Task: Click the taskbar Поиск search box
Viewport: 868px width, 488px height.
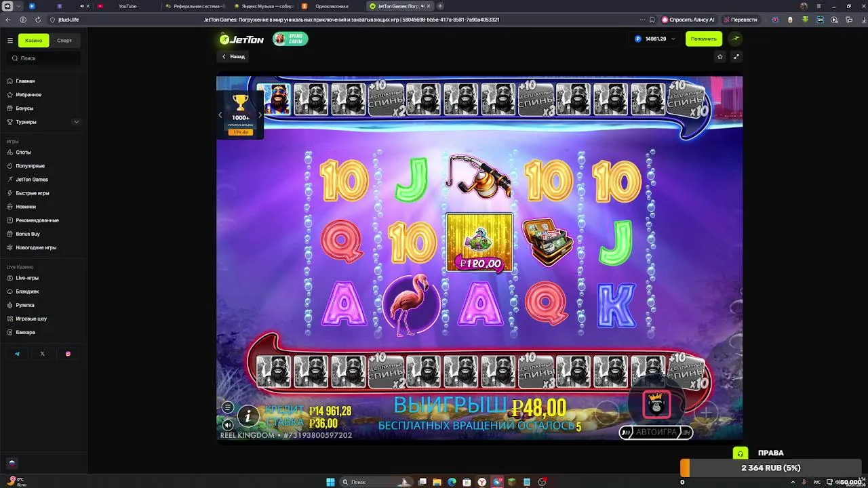Action: click(376, 482)
